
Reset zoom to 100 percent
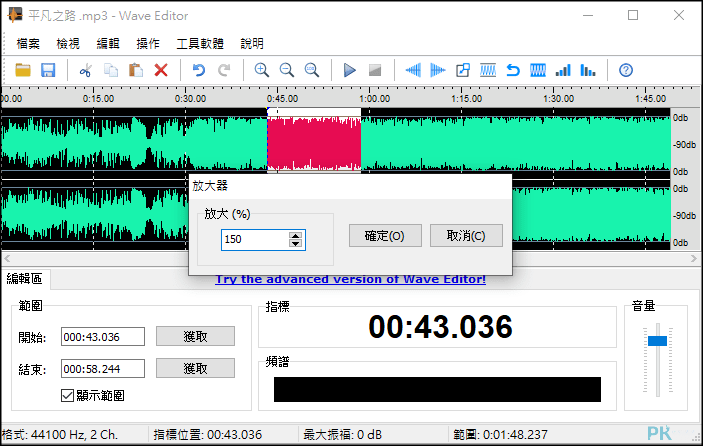312,70
